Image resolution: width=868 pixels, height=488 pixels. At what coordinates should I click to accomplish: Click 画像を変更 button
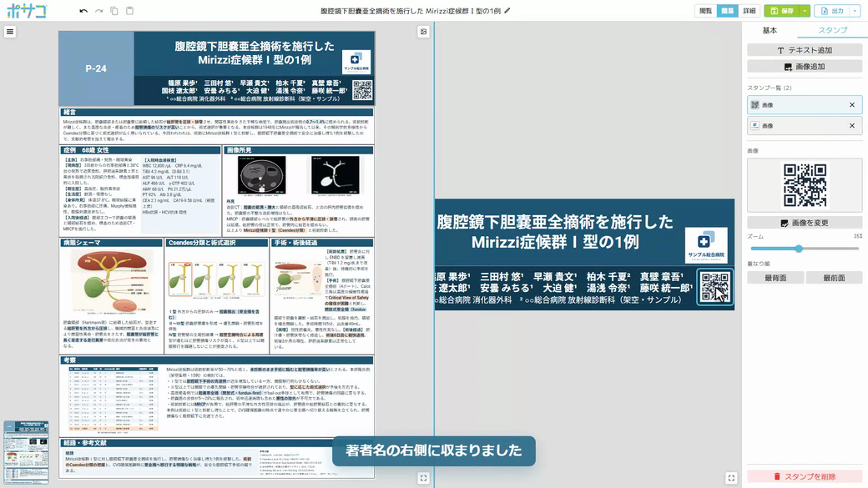click(805, 223)
